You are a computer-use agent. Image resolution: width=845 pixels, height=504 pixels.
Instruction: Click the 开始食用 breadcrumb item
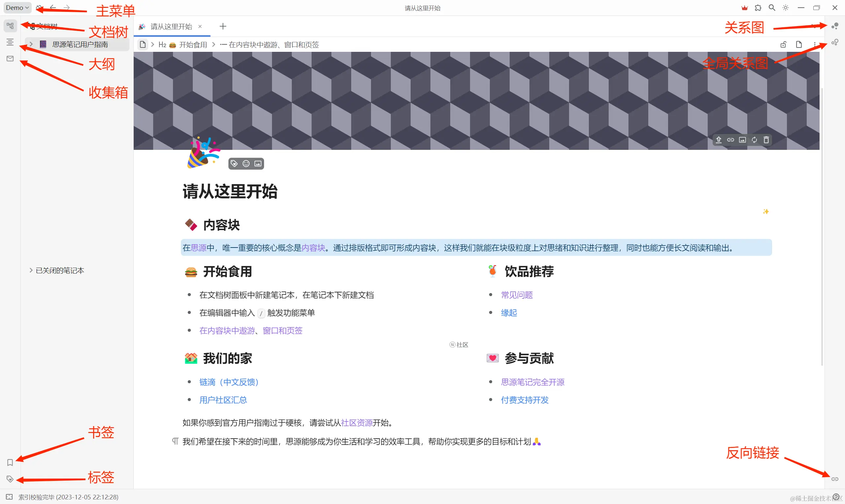click(192, 45)
